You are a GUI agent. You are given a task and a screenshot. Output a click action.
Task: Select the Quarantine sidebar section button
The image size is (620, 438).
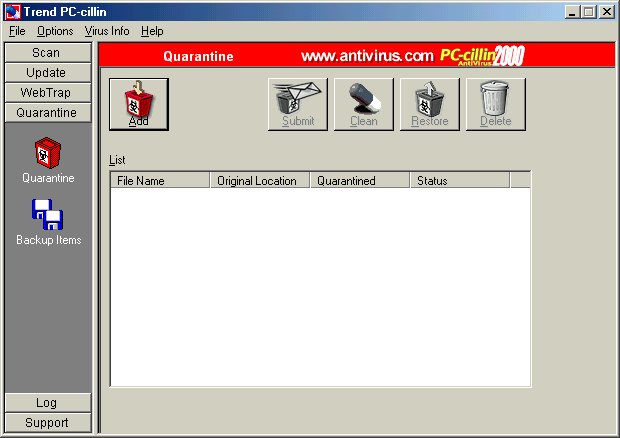pyautogui.click(x=48, y=113)
